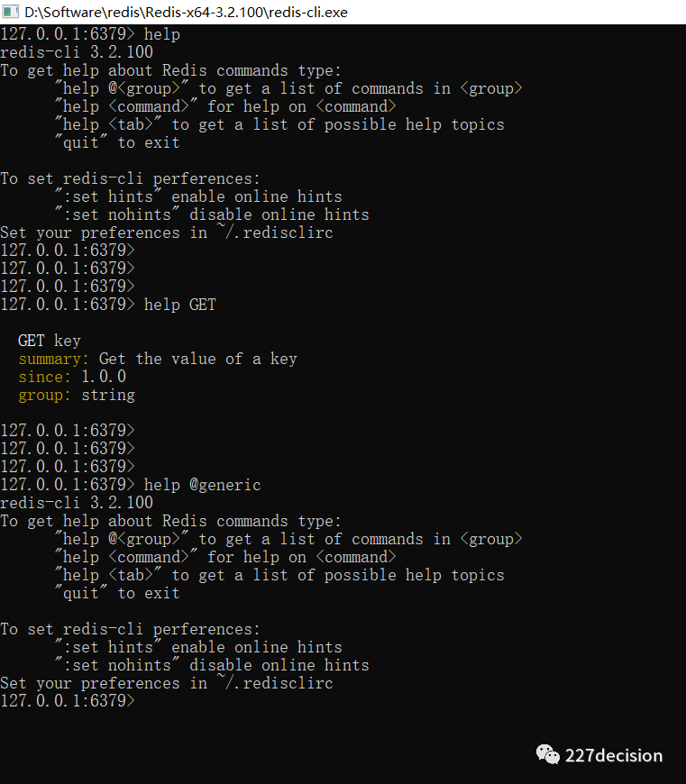The height and width of the screenshot is (784, 686).
Task: Click 'Get the value of a key' text
Action: (198, 359)
